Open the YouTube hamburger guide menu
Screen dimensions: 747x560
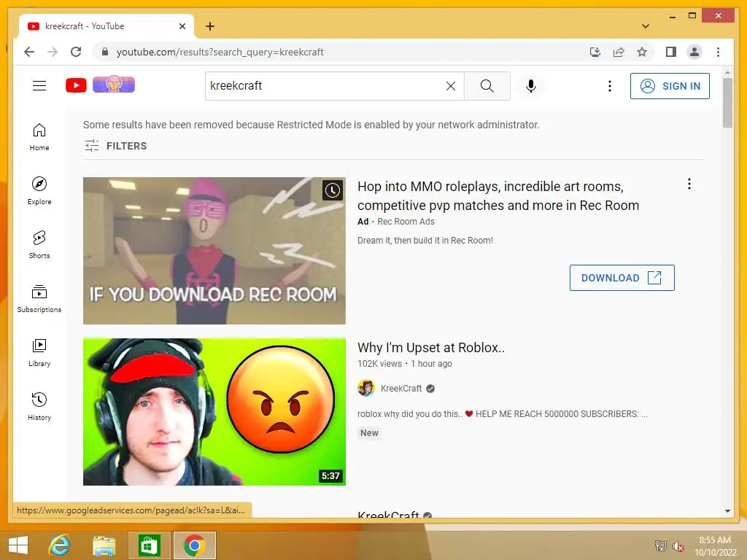(x=39, y=86)
